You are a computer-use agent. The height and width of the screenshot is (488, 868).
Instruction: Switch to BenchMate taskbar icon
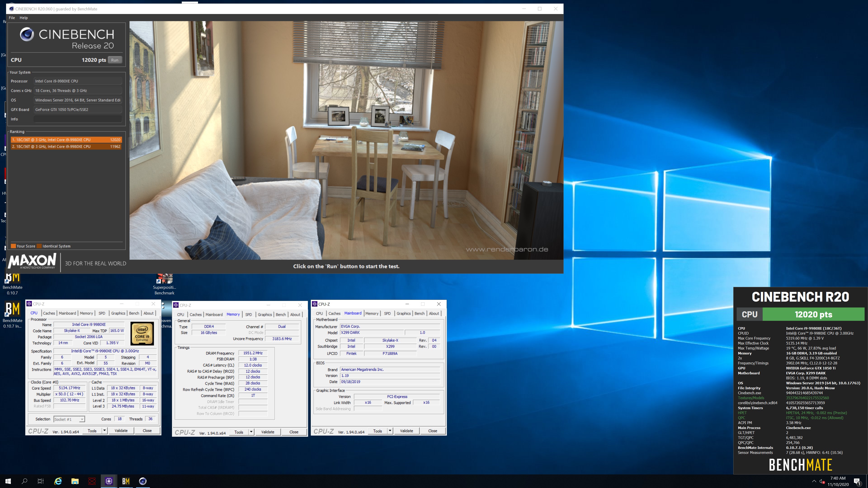click(x=126, y=481)
